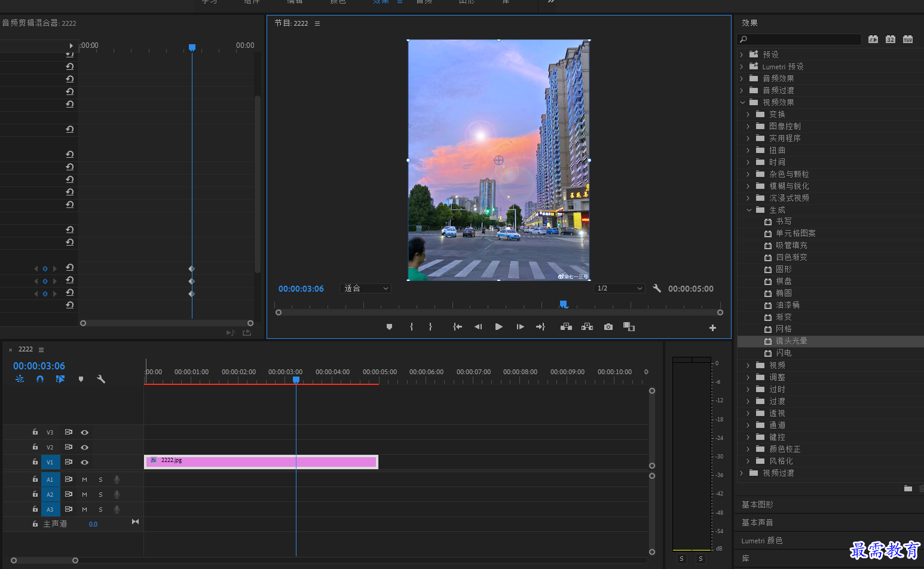
Task: Filter 32-bit color effects icon
Action: [891, 39]
